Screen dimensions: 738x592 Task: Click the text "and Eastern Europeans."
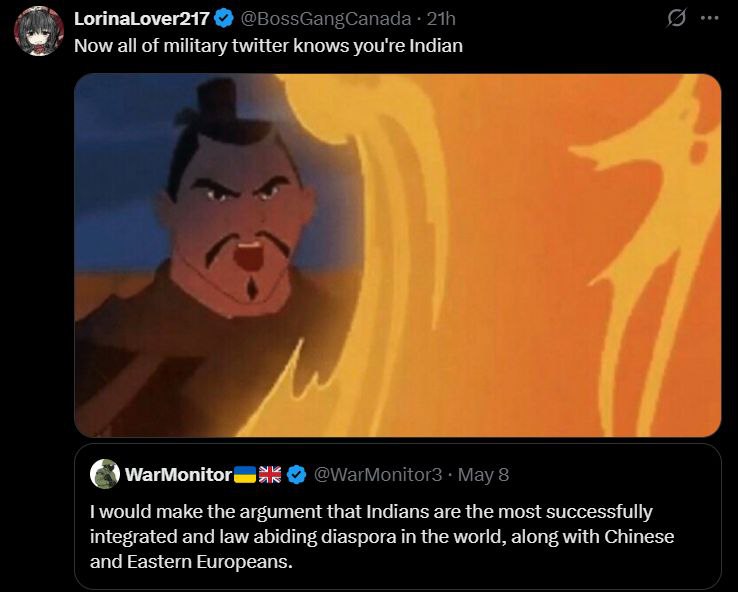click(191, 561)
